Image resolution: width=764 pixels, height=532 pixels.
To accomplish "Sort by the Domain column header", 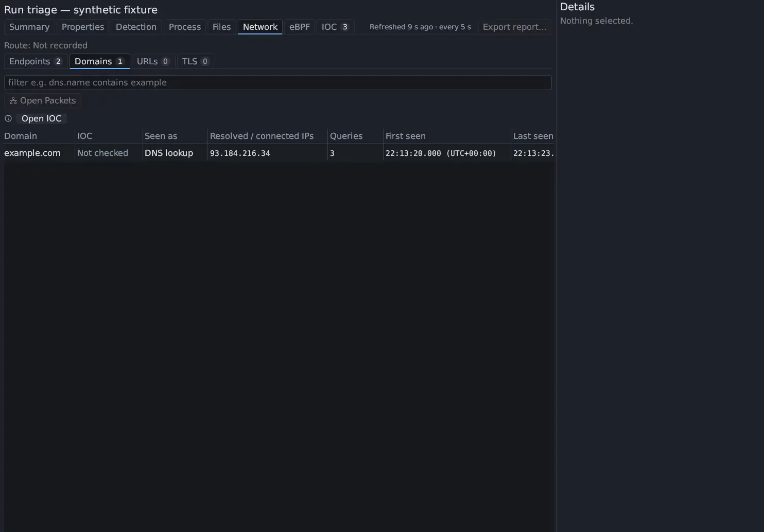I will pos(39,136).
